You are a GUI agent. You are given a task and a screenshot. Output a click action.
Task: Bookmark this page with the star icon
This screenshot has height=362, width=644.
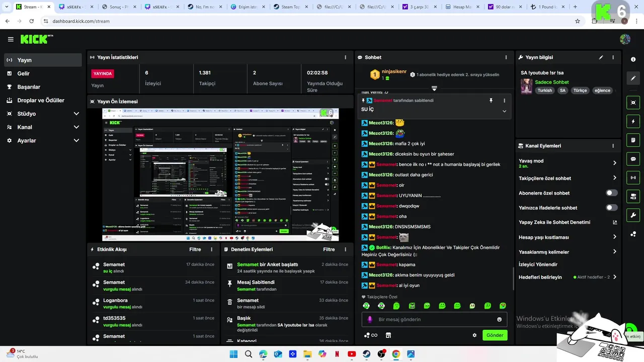[578, 21]
